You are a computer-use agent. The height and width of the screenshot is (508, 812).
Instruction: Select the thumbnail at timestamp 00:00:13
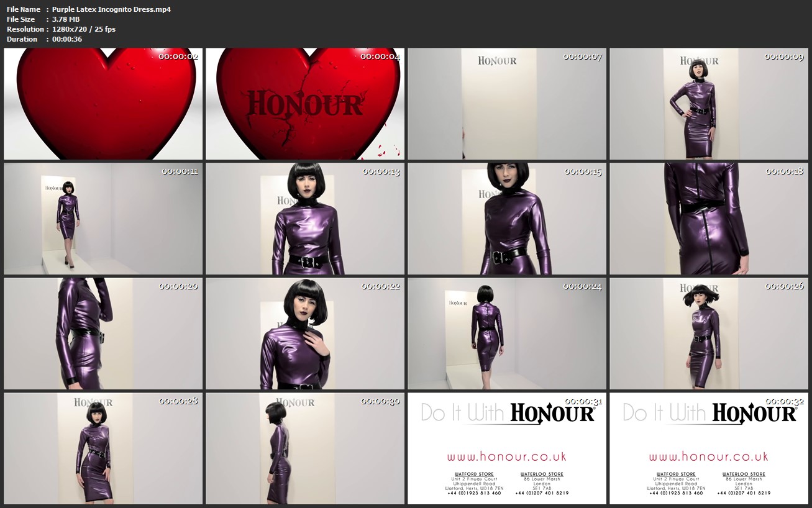pos(305,219)
